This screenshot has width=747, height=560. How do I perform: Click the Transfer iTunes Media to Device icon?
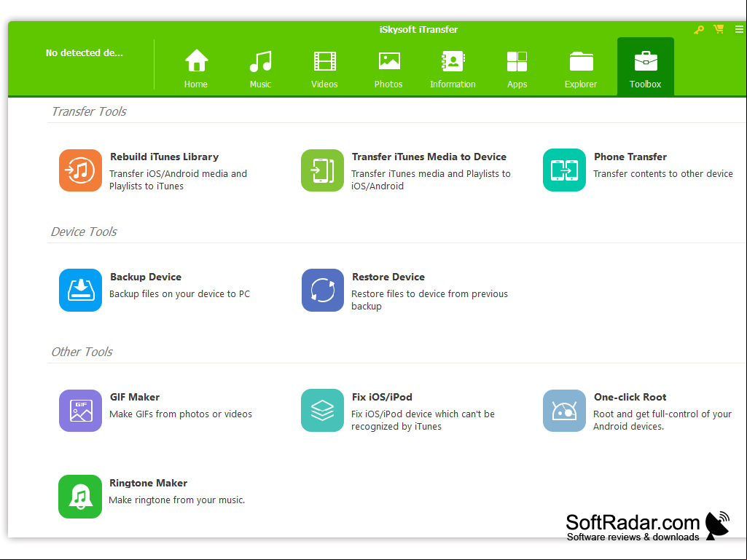pos(323,170)
